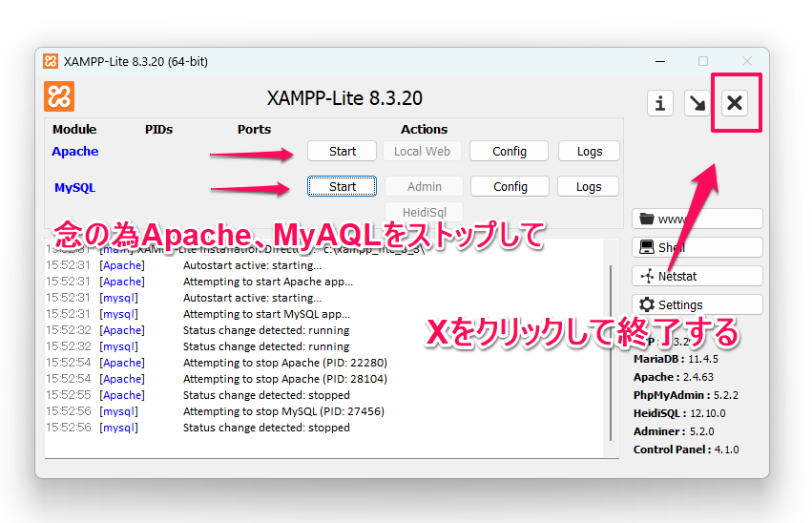Click the Local Web button for Apache
This screenshot has height=523, width=812.
pos(422,151)
